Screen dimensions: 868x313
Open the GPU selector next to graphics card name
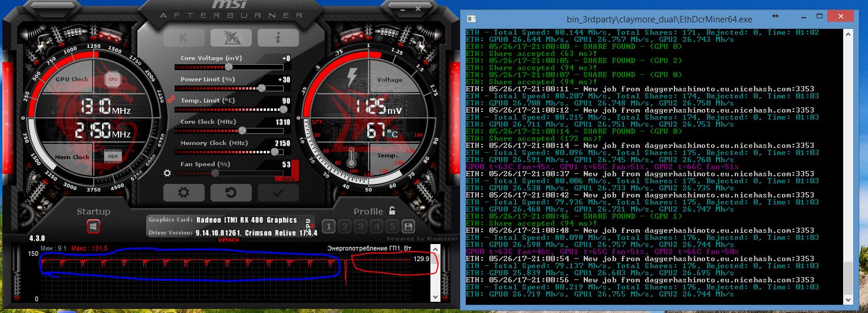click(307, 225)
